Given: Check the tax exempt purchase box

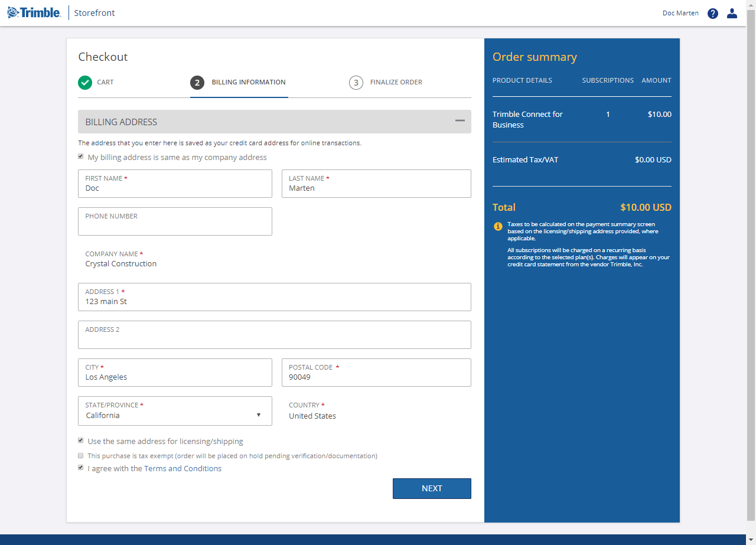Looking at the screenshot, I should click(81, 455).
